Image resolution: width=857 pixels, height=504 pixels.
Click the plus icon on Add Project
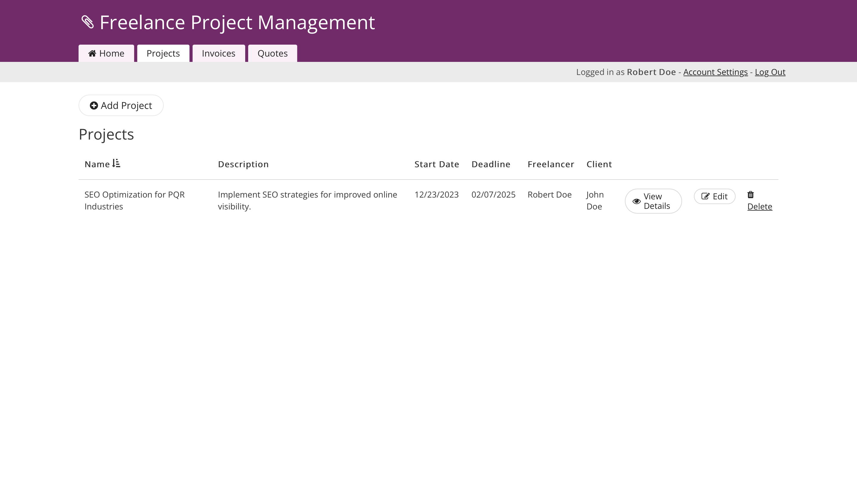pos(94,105)
